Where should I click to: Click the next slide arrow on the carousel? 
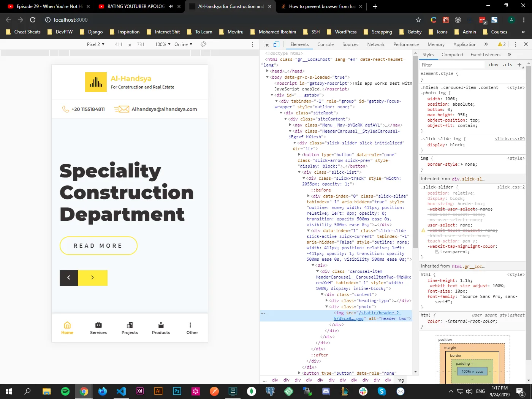click(92, 278)
